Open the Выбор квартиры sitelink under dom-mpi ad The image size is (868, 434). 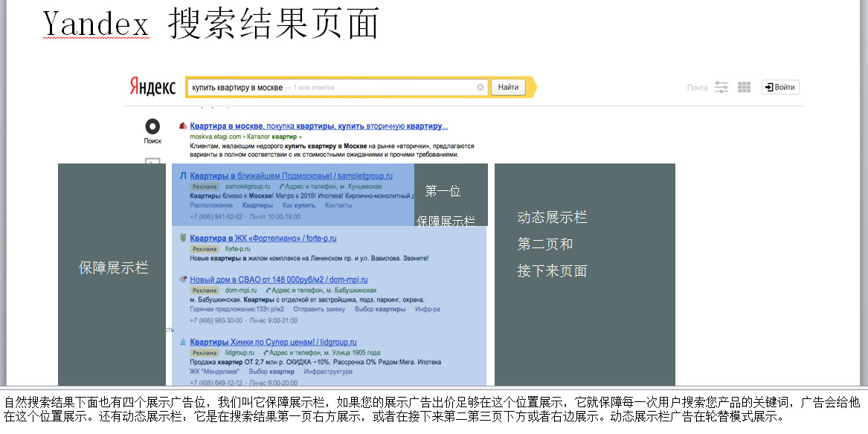click(380, 309)
